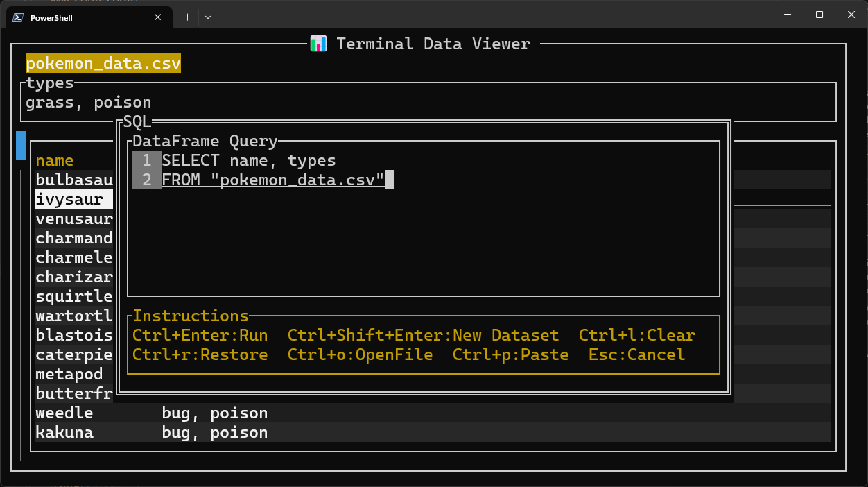
Task: Select the squirtle row
Action: (x=74, y=296)
